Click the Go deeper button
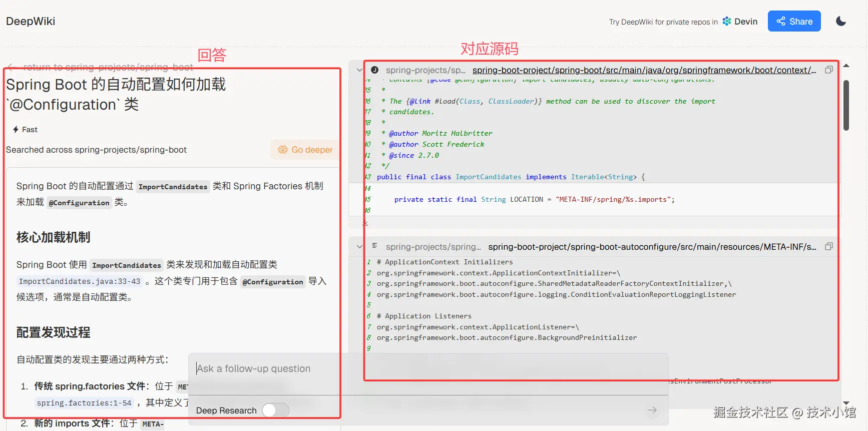 pyautogui.click(x=305, y=150)
